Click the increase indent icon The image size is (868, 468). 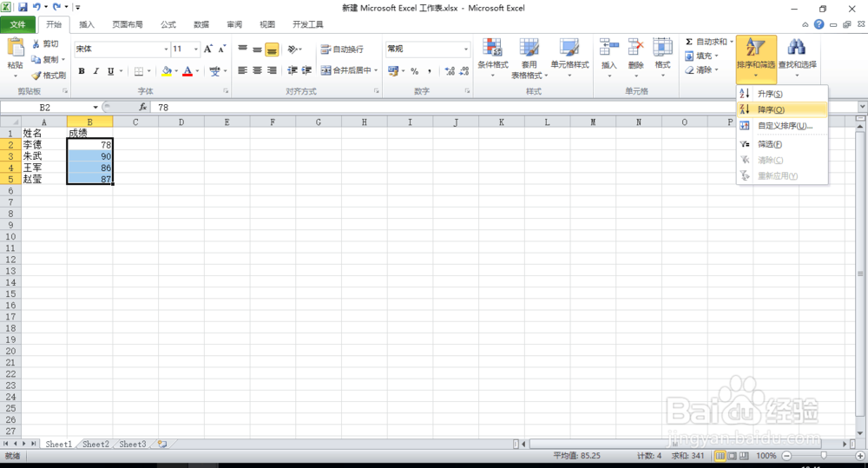pyautogui.click(x=306, y=70)
